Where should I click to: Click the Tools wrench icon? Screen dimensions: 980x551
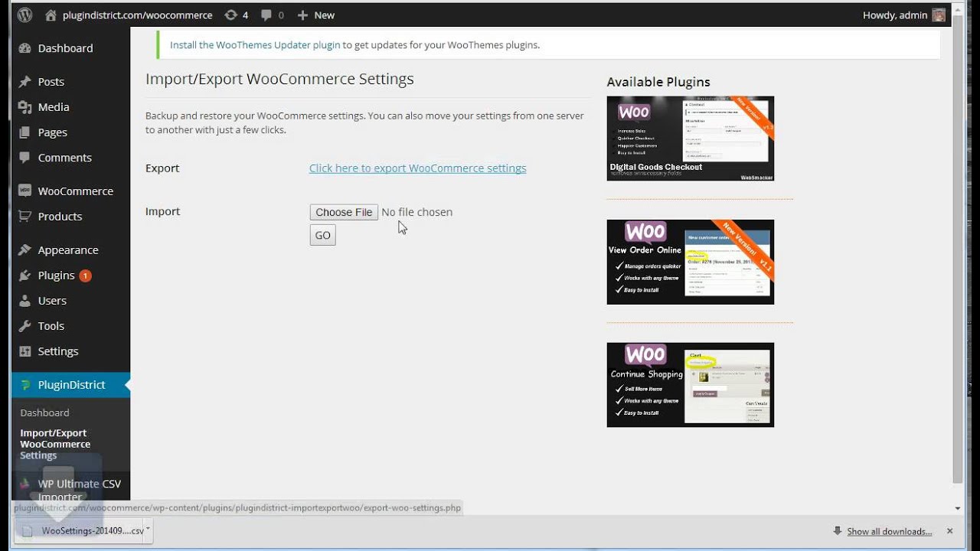pos(25,326)
